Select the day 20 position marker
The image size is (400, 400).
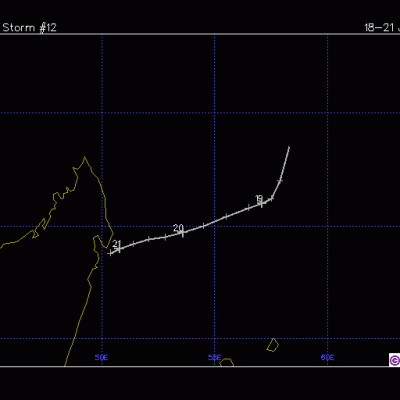(182, 232)
